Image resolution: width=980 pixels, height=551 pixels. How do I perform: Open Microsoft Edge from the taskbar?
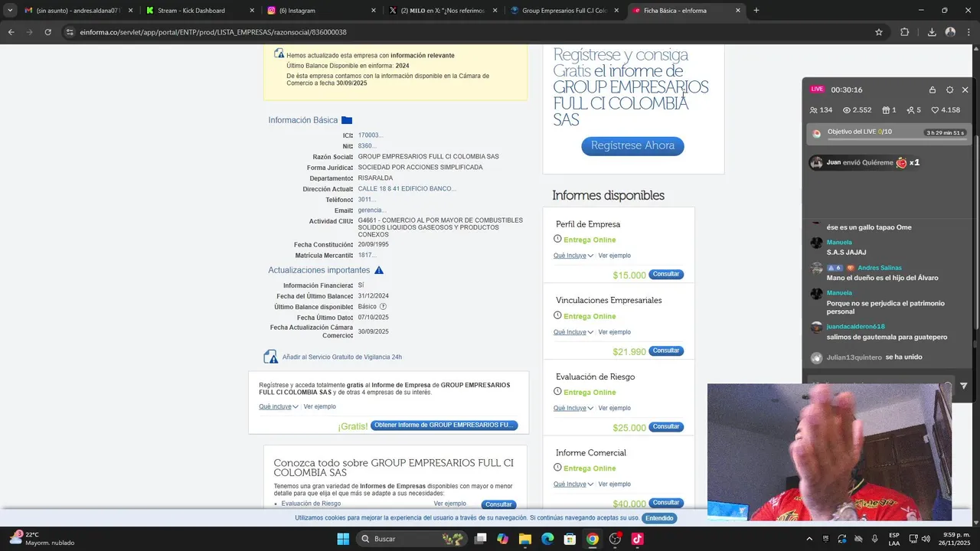tap(547, 539)
